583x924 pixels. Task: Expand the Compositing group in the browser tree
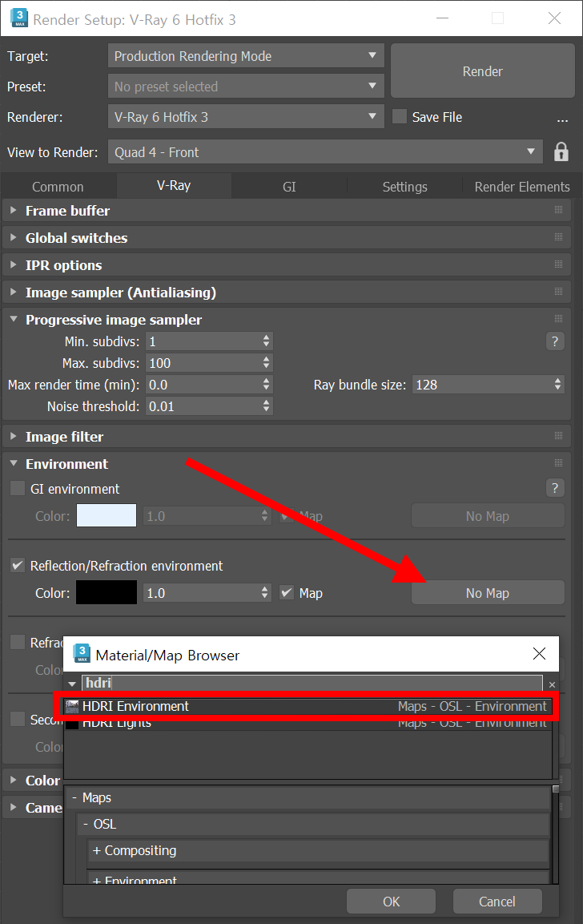pyautogui.click(x=97, y=850)
